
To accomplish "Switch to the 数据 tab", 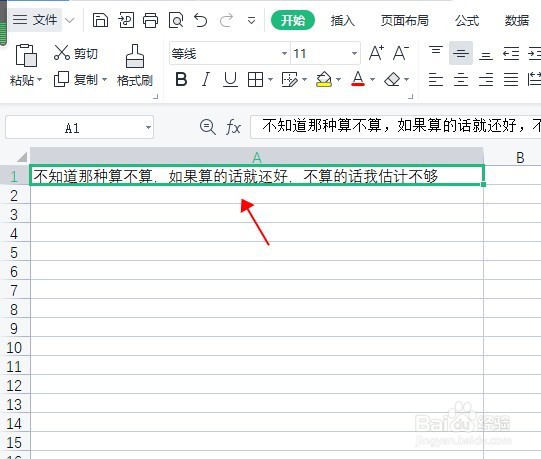I will (517, 21).
